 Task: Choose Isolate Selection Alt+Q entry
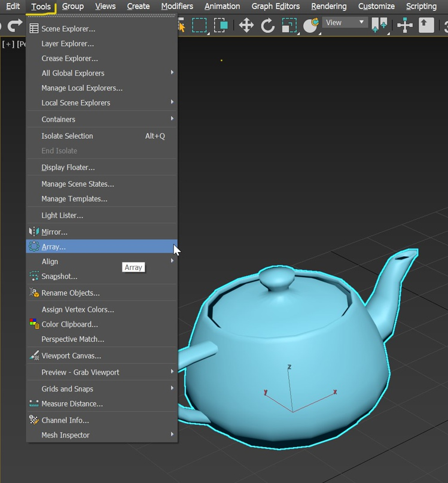tap(102, 136)
